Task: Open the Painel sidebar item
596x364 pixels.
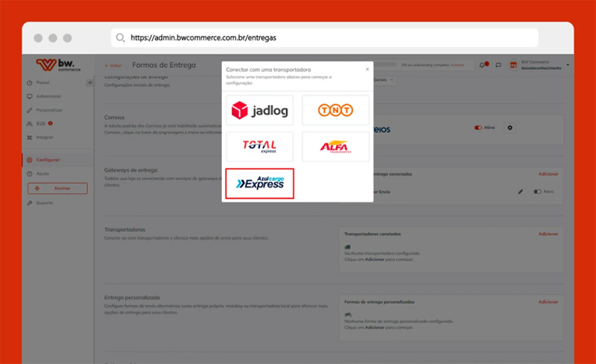Action: pos(42,83)
